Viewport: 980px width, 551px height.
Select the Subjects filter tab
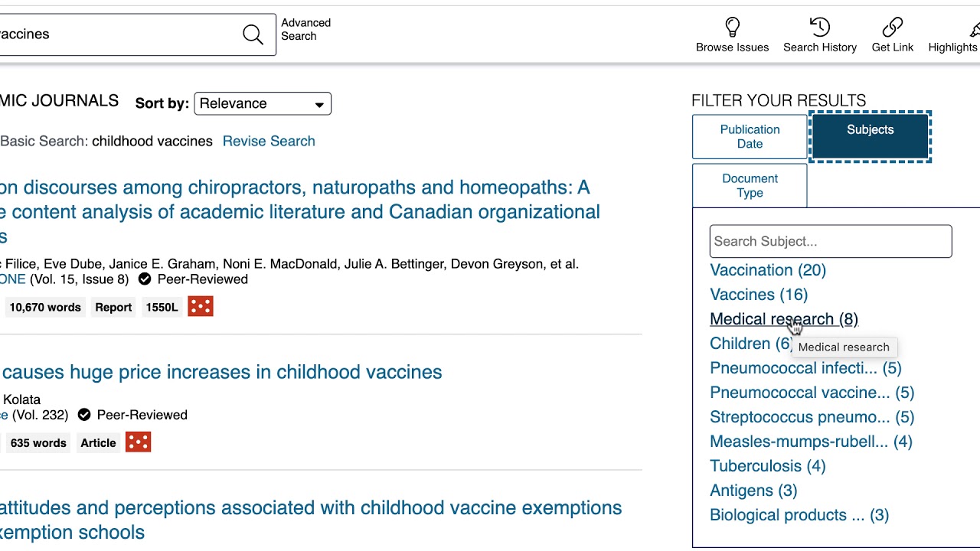coord(871,137)
